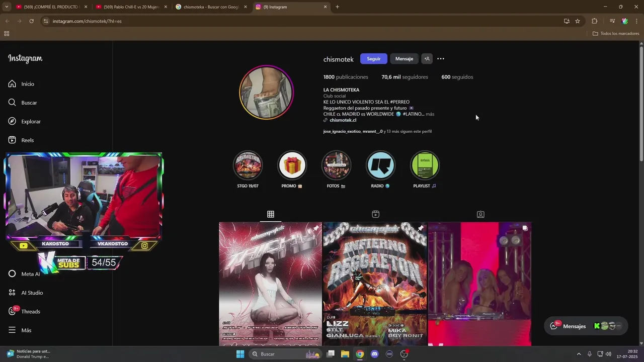Image resolution: width=644 pixels, height=362 pixels.
Task: Click site information icon in address bar
Action: pos(46,21)
